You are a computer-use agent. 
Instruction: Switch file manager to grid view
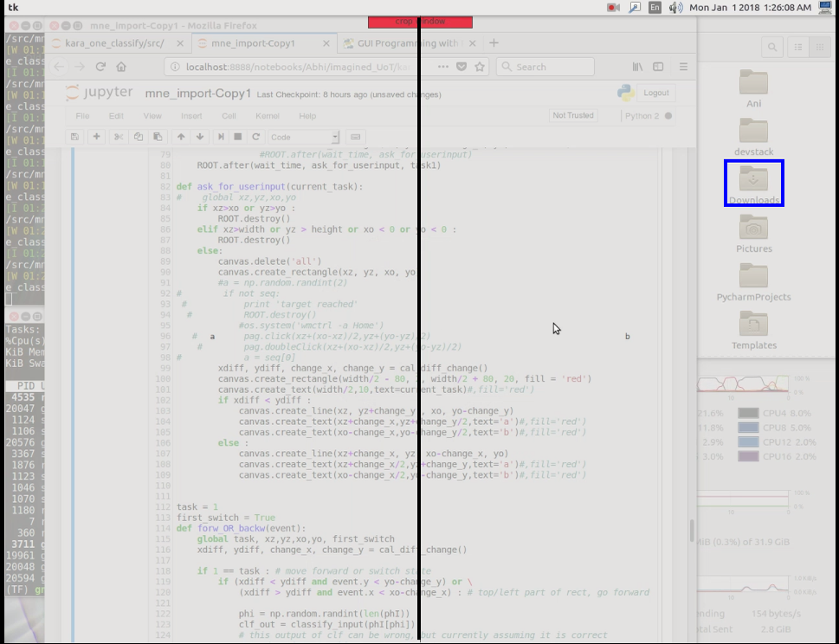819,48
